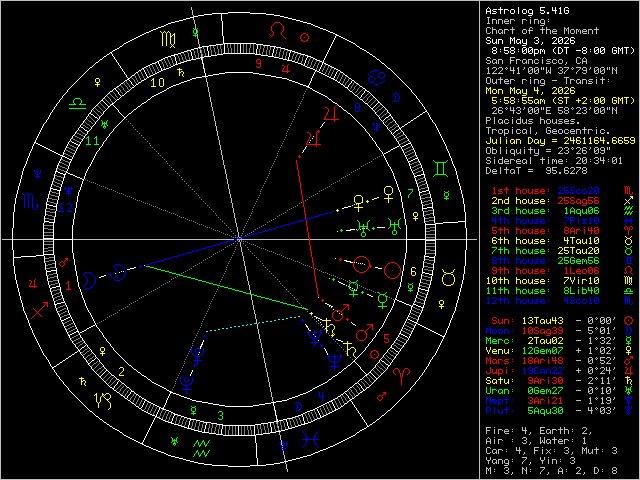Click the red Sagittarius arrow glyph on the wheel
Viewport: 640px width, 480px height.
40,310
